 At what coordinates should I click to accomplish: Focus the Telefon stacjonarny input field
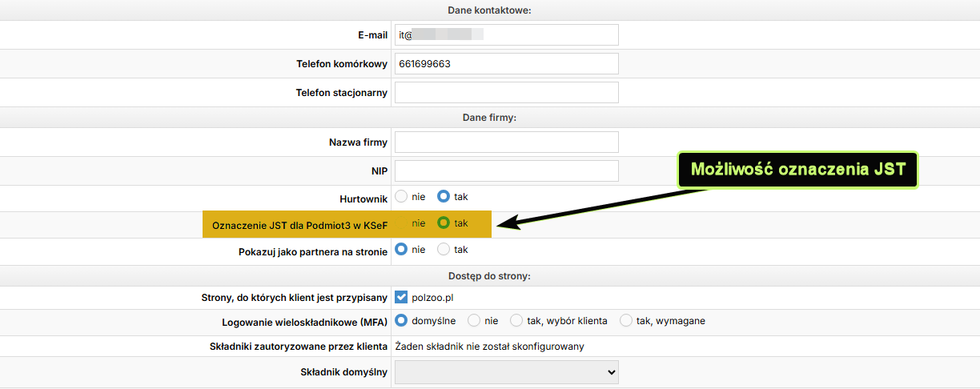point(507,93)
